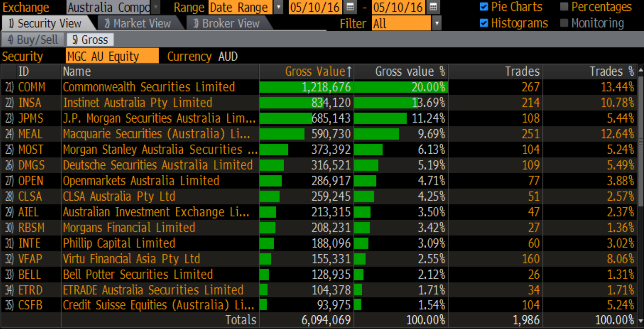Click the total gross value 6,094,069

[326, 320]
